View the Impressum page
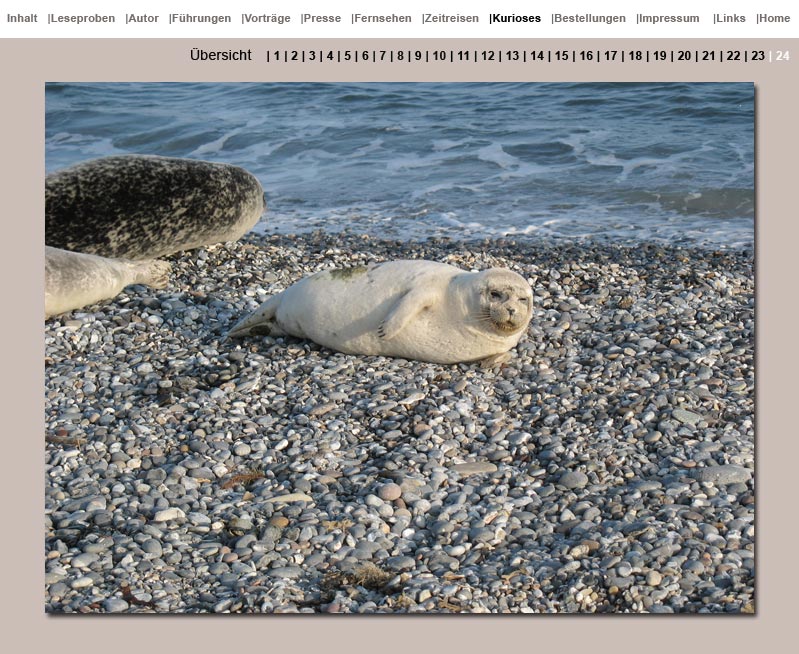 668,18
